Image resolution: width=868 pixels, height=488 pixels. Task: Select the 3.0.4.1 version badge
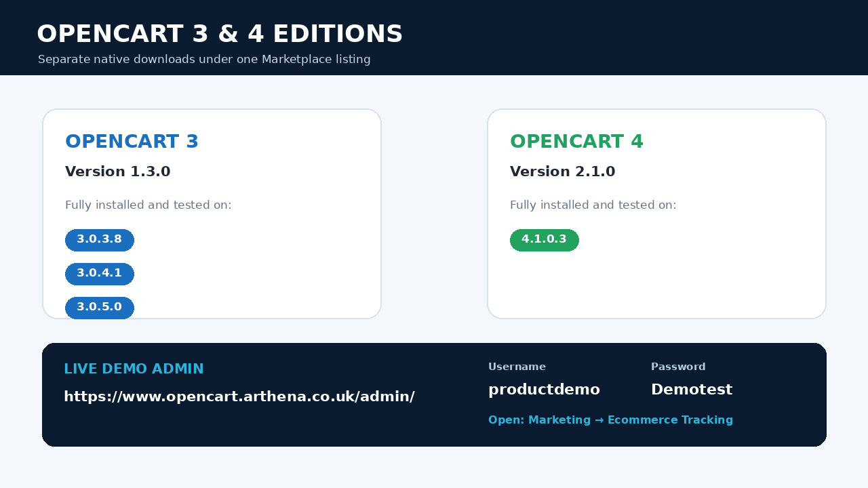[x=100, y=274]
